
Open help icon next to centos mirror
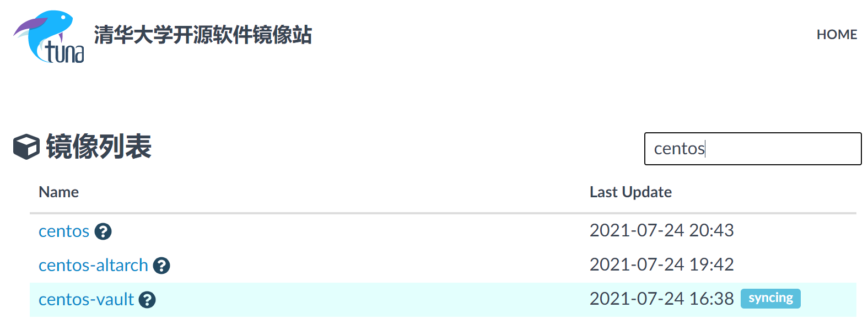[104, 231]
